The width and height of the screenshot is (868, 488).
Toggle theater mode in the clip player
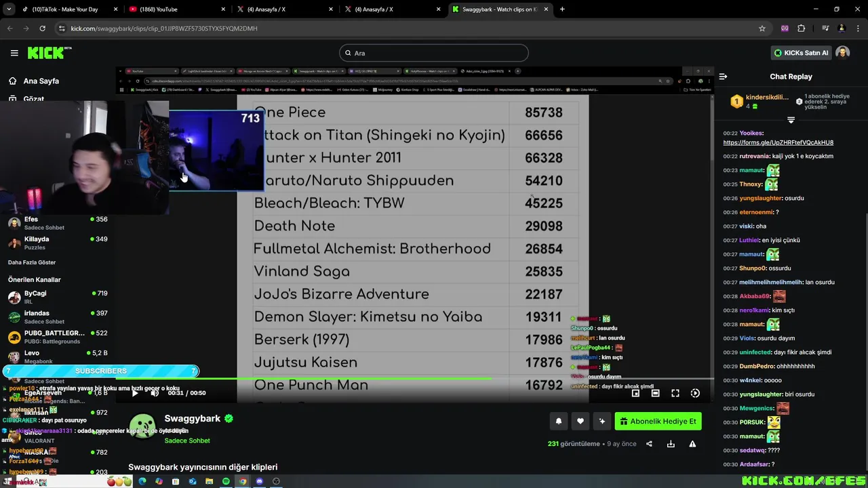[x=655, y=393]
